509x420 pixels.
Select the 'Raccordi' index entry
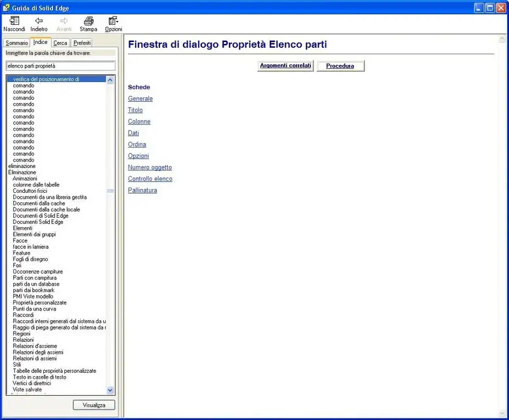coord(23,315)
